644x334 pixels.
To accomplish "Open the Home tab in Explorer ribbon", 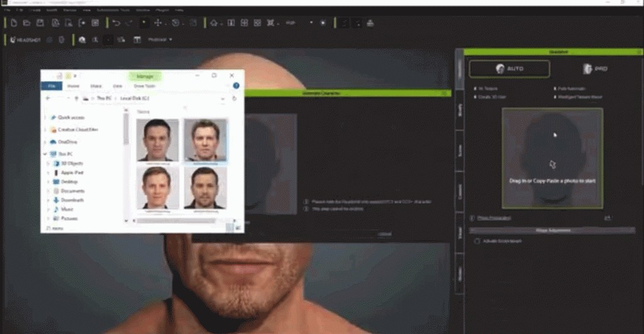I will (x=74, y=86).
